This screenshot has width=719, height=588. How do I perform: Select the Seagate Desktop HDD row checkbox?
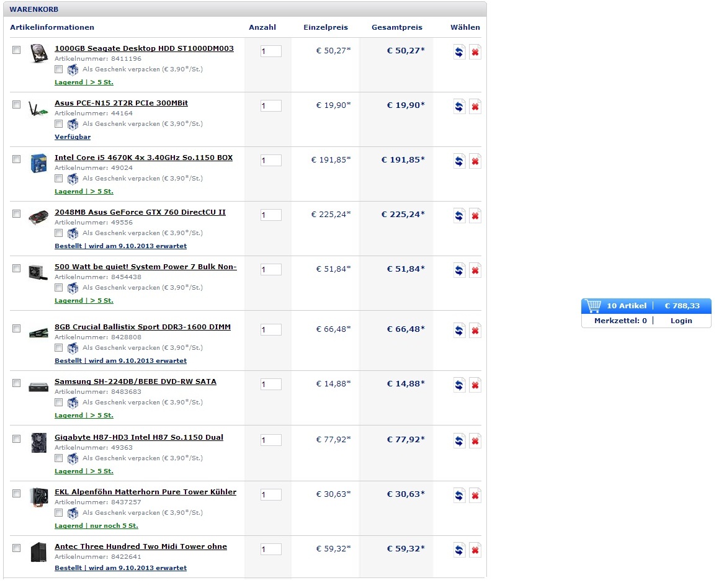[x=17, y=50]
